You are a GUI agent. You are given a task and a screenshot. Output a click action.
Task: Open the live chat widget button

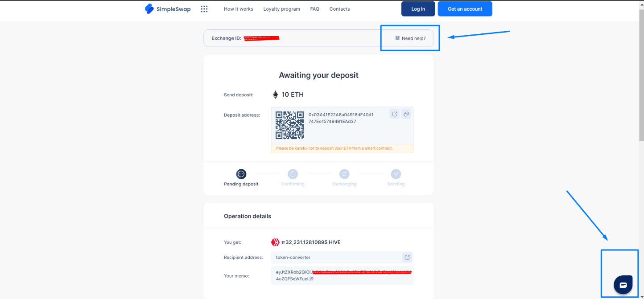coord(623,285)
